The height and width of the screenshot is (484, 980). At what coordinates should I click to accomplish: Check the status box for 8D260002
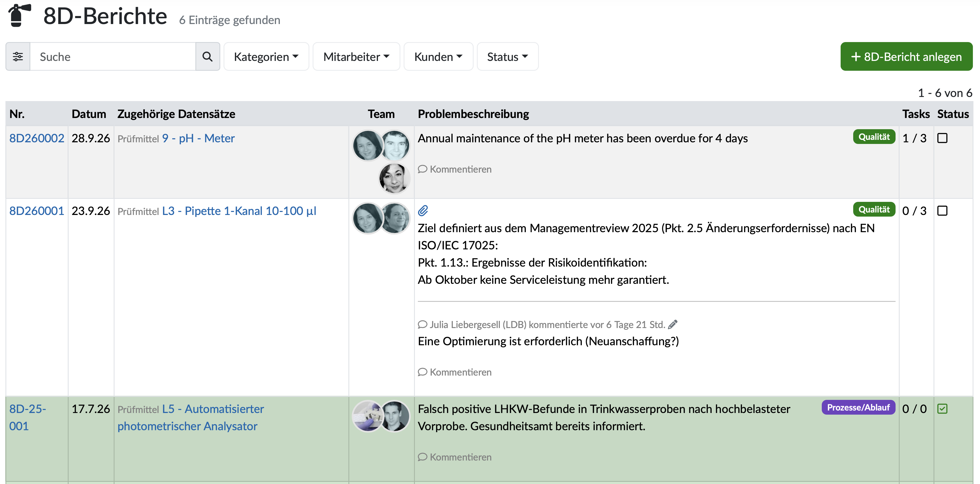pos(942,138)
